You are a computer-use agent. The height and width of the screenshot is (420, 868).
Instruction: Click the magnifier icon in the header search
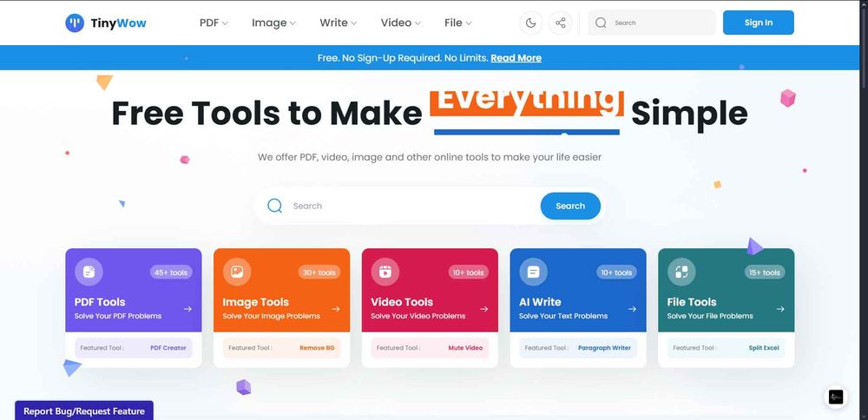coord(601,23)
